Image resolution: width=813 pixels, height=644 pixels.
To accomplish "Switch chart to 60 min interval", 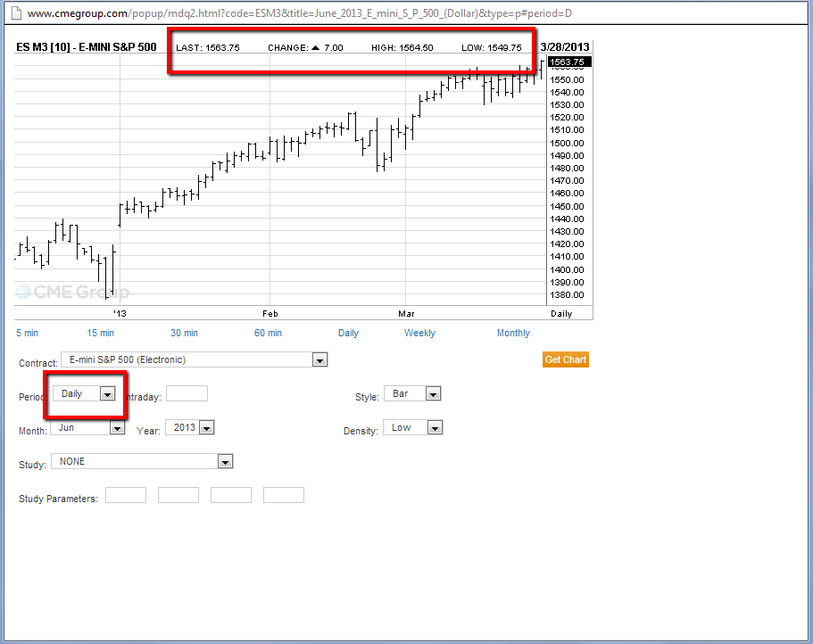I will [268, 333].
